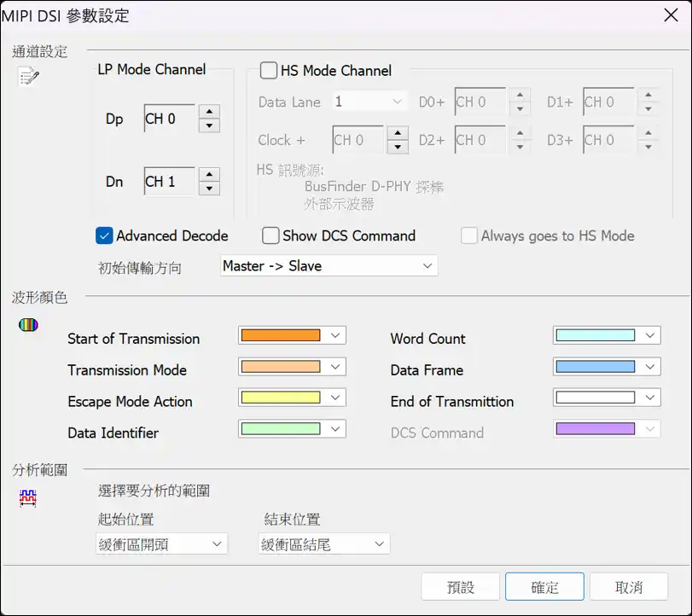
Task: Open the Start of Transmission color picker
Action: [291, 335]
